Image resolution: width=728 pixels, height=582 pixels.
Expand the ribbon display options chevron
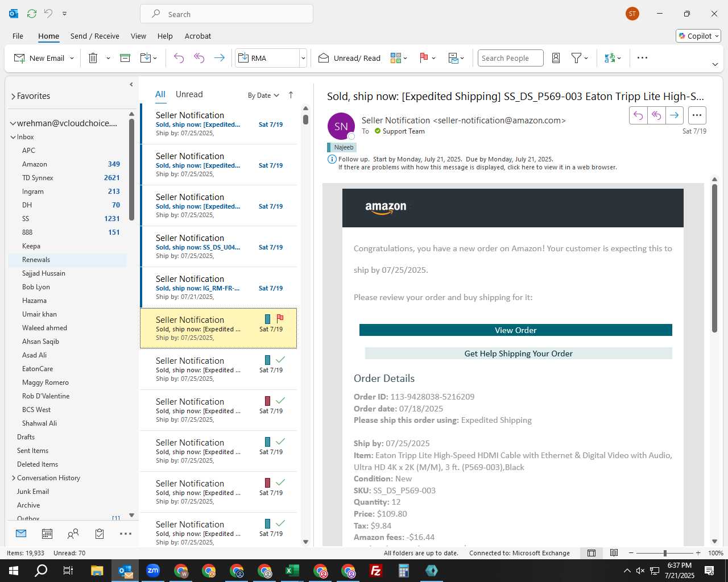[715, 64]
